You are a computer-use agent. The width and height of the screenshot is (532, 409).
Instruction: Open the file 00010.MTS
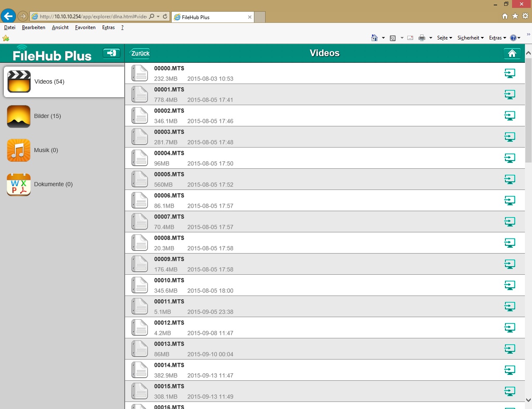pyautogui.click(x=169, y=281)
